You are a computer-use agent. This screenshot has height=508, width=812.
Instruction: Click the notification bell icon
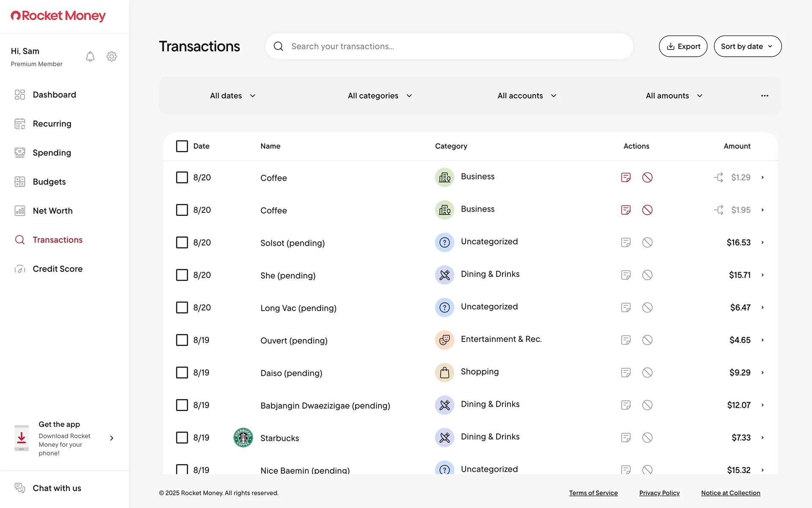(x=90, y=57)
